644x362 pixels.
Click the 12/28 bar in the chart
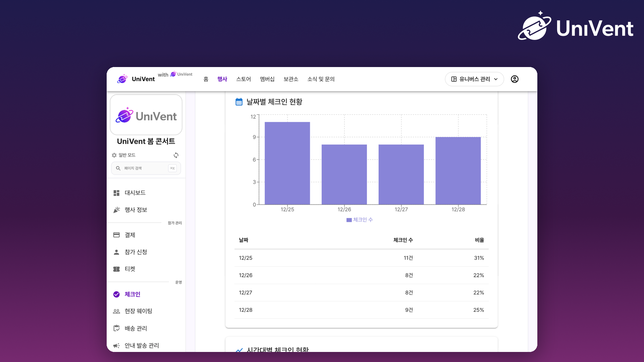coord(458,171)
